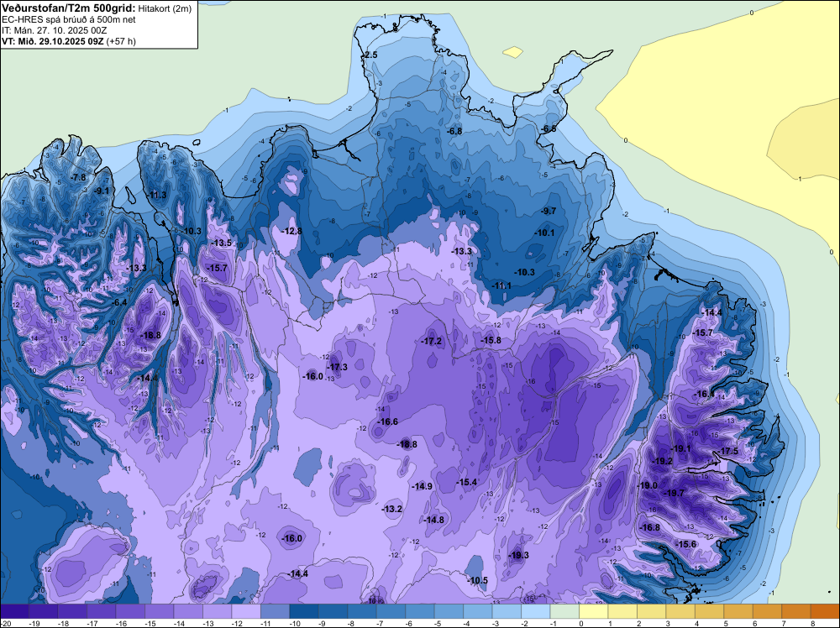Image resolution: width=840 pixels, height=628 pixels.
Task: Click the '-15.6' temperature label
Action: tap(685, 545)
